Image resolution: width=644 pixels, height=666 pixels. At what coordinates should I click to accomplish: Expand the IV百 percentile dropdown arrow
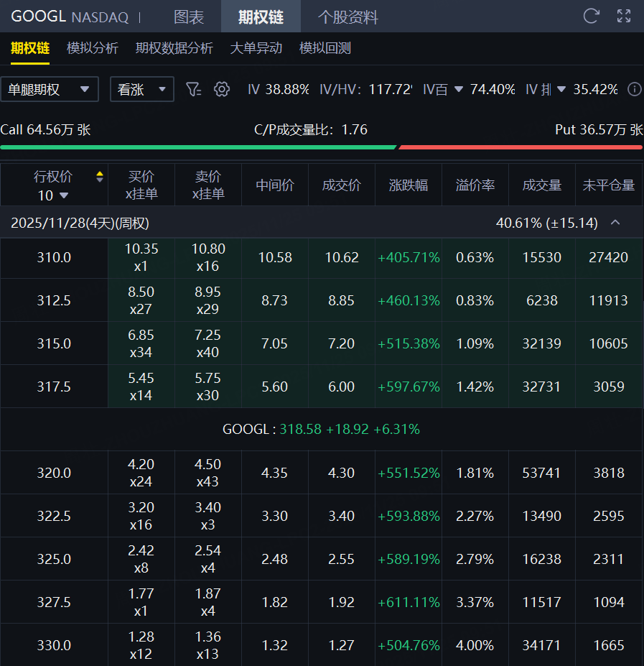click(x=458, y=89)
